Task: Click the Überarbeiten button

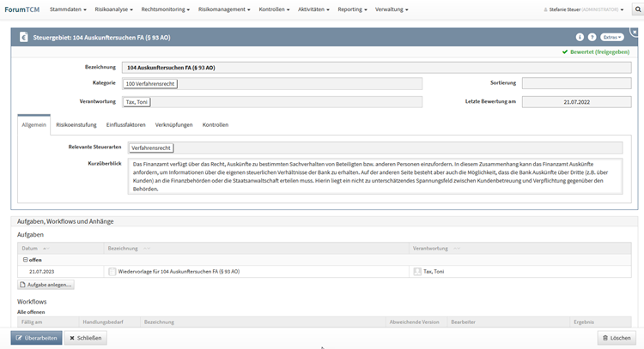Action: 36,338
